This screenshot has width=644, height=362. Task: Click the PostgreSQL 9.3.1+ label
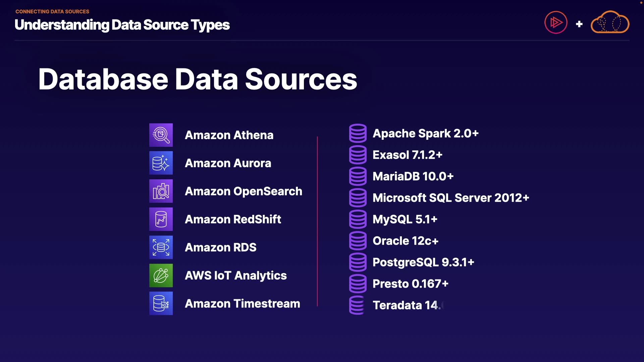(x=423, y=262)
